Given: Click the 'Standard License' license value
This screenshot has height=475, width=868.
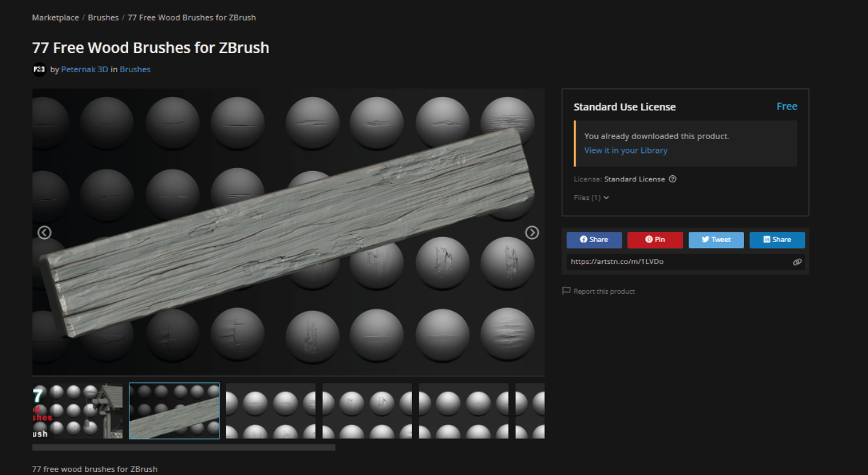Looking at the screenshot, I should pos(635,179).
